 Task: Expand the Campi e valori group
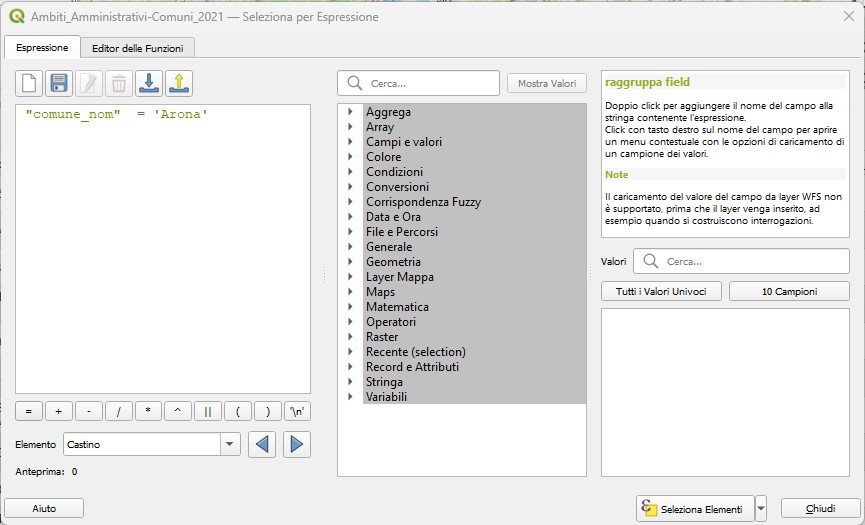pyautogui.click(x=350, y=142)
